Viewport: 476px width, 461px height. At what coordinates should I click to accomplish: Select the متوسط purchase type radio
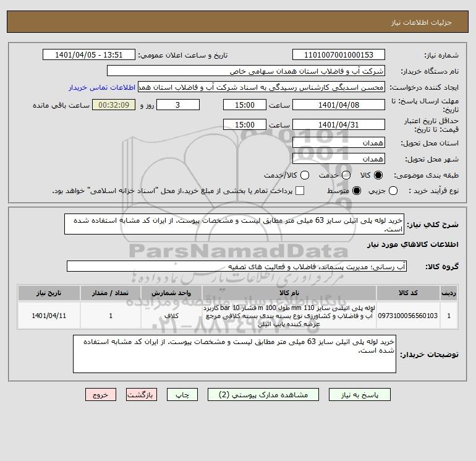click(357, 191)
